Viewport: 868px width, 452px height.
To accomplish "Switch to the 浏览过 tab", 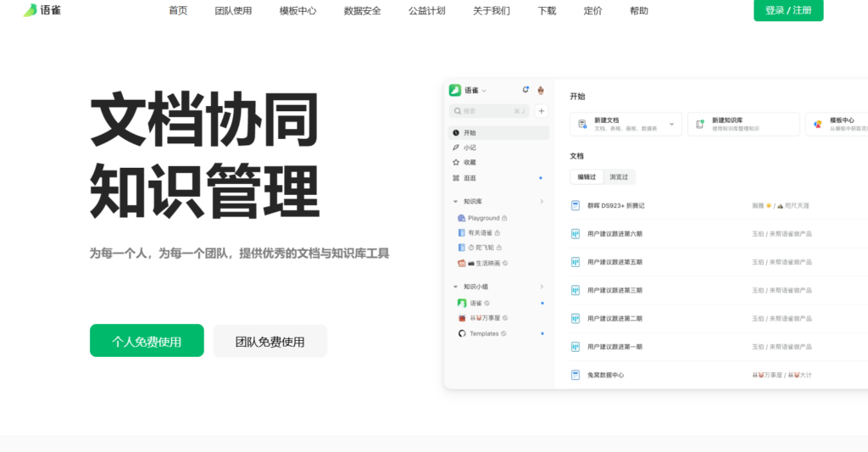I will 619,177.
